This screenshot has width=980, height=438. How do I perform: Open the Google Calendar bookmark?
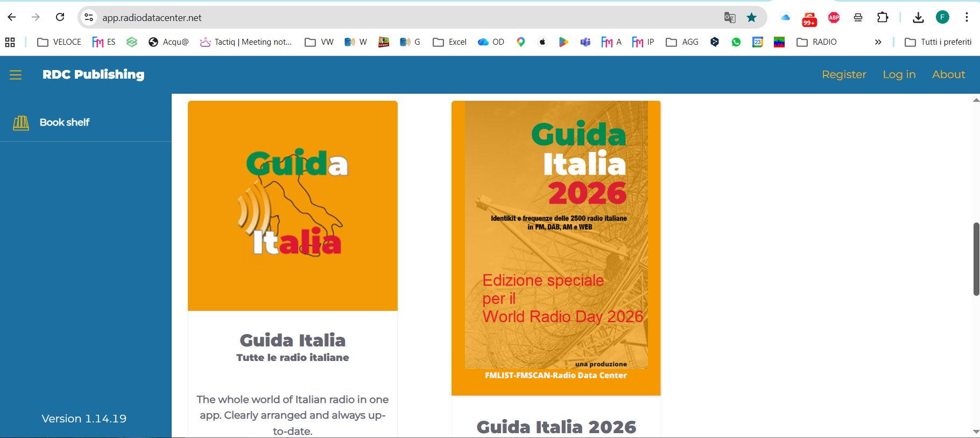[x=758, y=42]
